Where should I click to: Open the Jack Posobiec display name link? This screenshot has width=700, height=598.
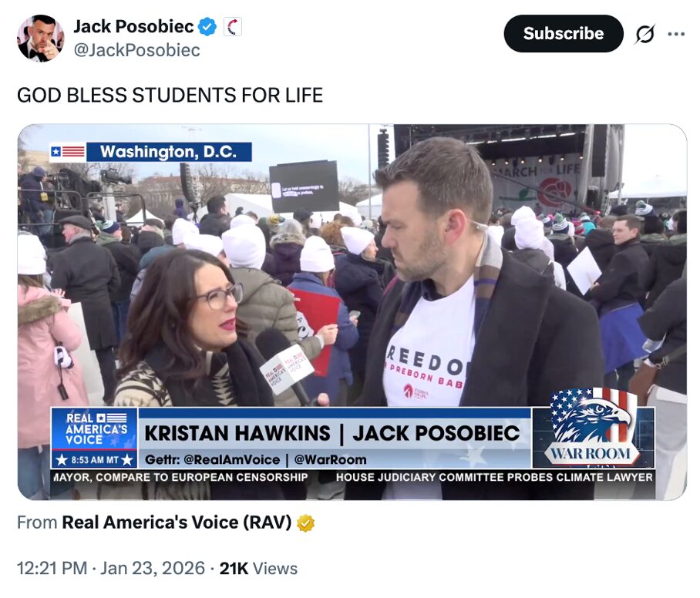coord(133,26)
